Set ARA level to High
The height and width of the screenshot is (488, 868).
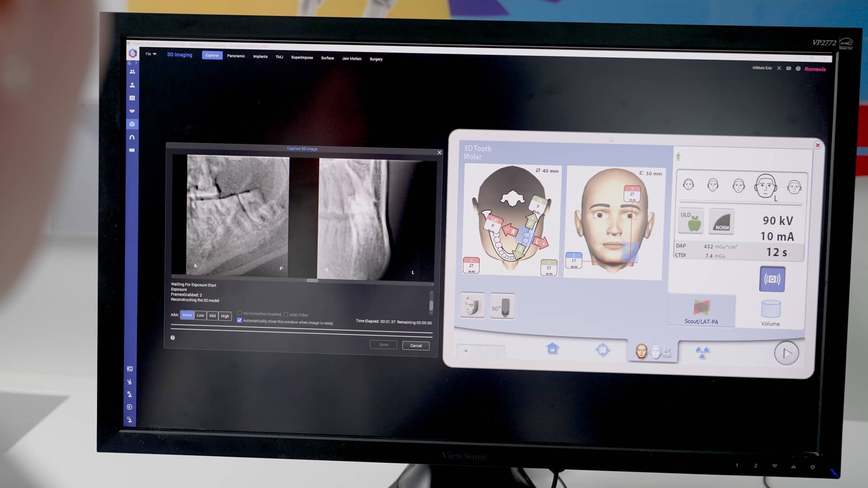click(x=225, y=316)
